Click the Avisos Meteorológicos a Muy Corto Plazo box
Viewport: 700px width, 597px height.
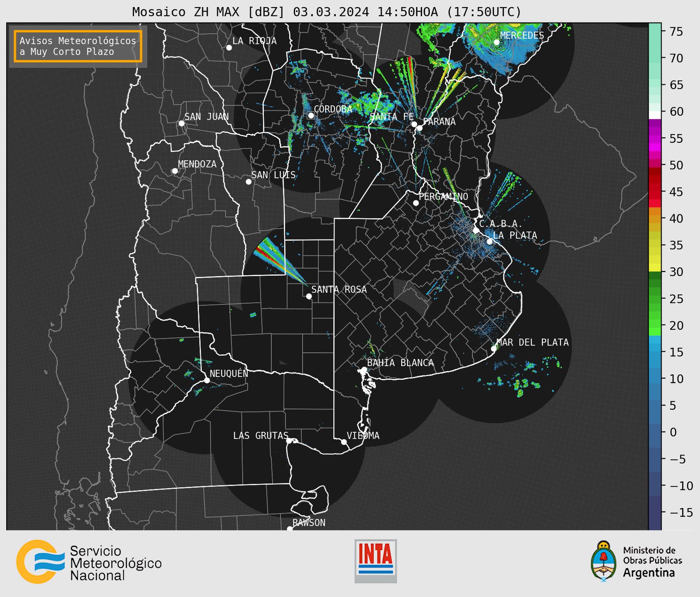point(78,46)
